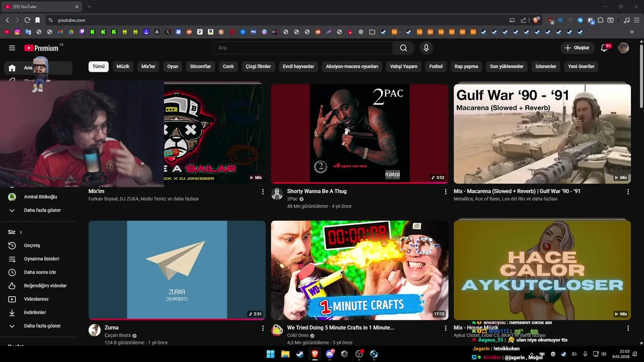The width and height of the screenshot is (644, 362).
Task: Select the Futbol filter chip
Action: tap(436, 66)
